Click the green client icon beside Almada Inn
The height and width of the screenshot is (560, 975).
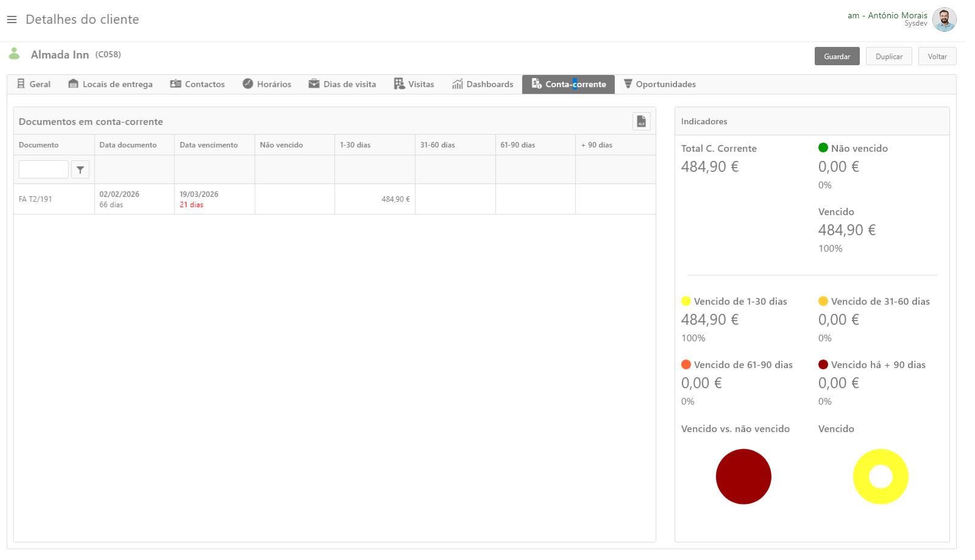click(x=15, y=54)
